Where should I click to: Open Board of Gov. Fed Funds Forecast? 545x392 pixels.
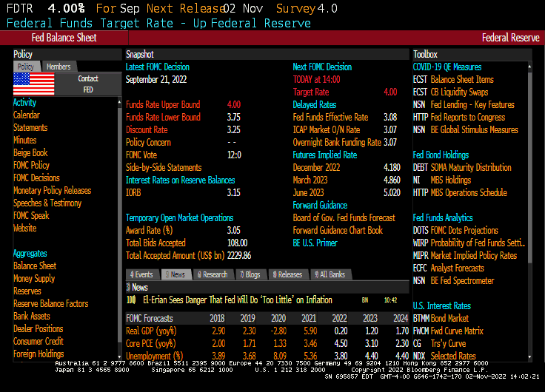tap(344, 217)
